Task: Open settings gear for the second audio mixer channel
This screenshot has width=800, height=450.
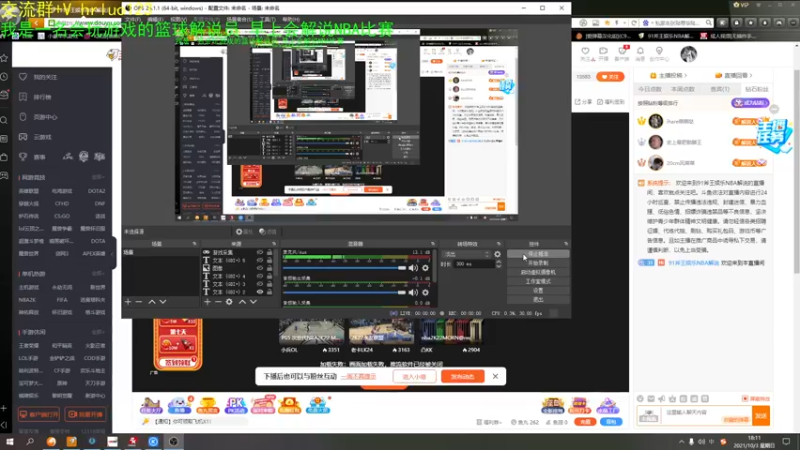Action: coord(426,292)
